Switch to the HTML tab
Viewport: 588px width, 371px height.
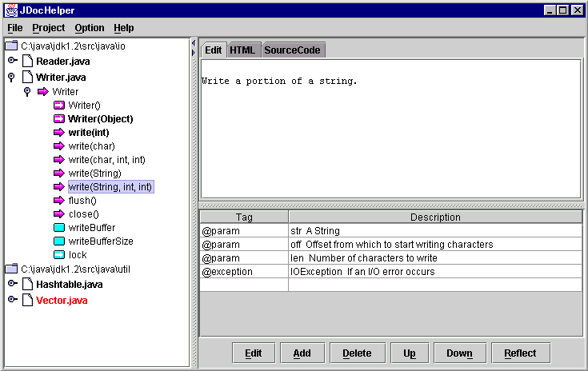[x=242, y=50]
